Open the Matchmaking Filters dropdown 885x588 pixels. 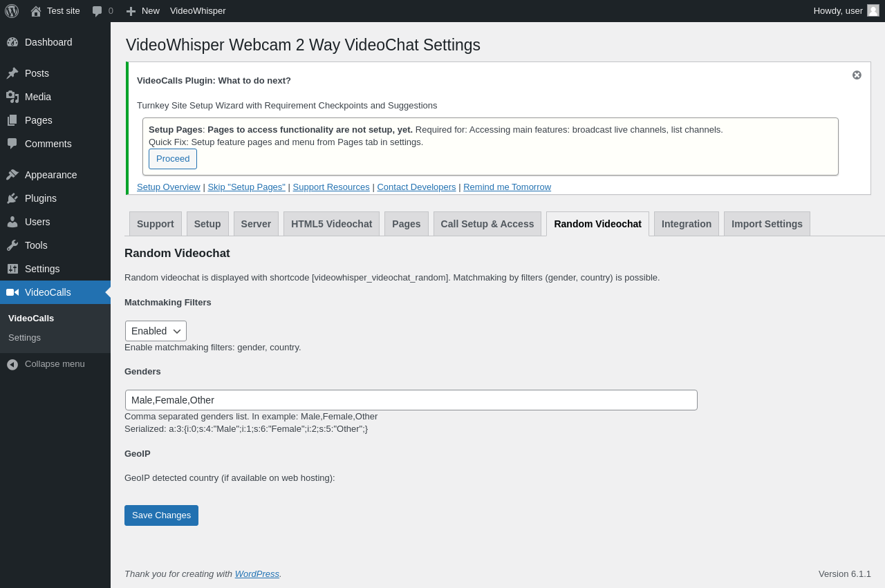[156, 331]
